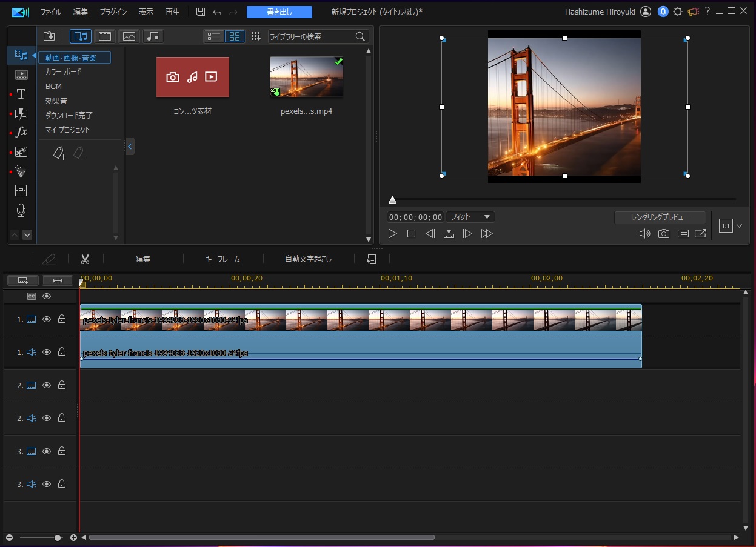This screenshot has height=547, width=756.
Task: Click the 書き出し export button
Action: (279, 12)
